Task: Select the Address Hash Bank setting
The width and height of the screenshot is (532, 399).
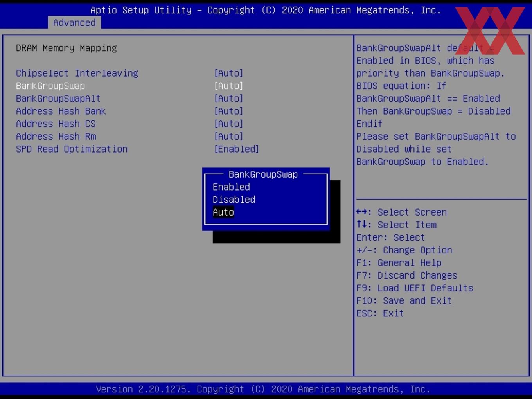Action: 61,111
